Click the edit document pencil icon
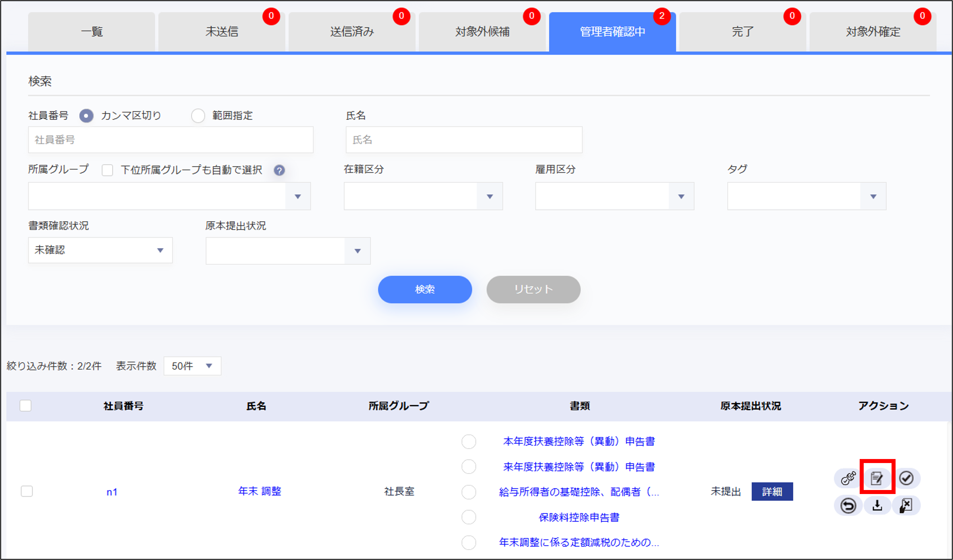Screen dimensions: 953x560 (877, 478)
